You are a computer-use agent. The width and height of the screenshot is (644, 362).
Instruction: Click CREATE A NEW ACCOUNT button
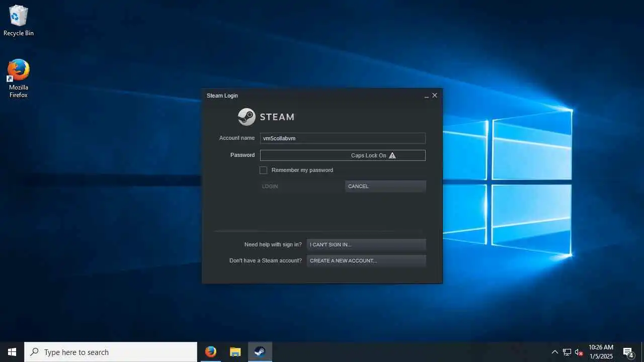coord(366,260)
